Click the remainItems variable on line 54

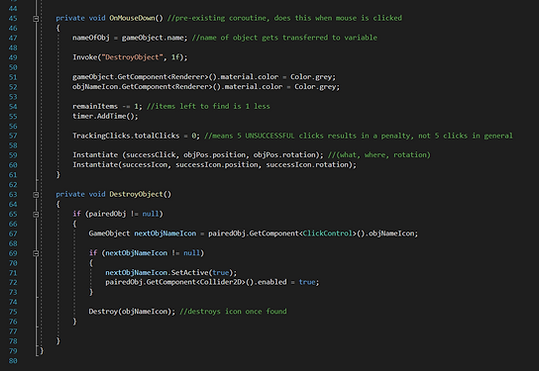[95, 106]
